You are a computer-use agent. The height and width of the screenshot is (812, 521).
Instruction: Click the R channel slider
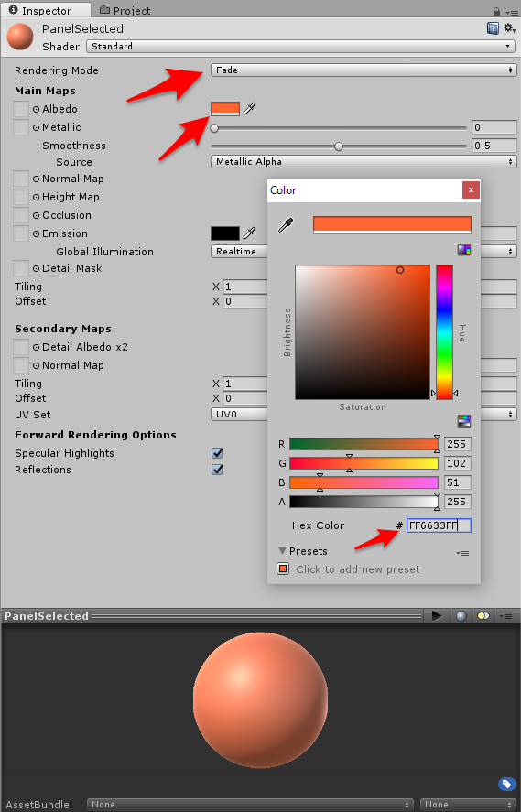[x=364, y=444]
